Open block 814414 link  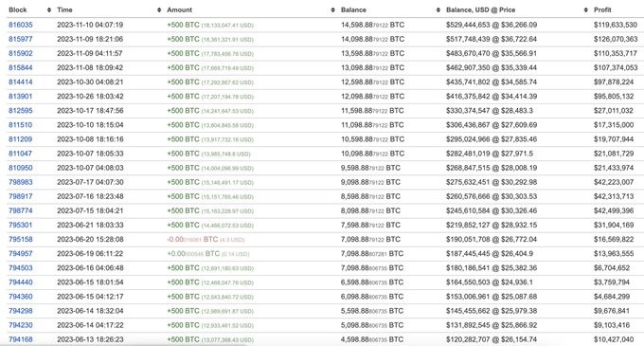click(21, 82)
